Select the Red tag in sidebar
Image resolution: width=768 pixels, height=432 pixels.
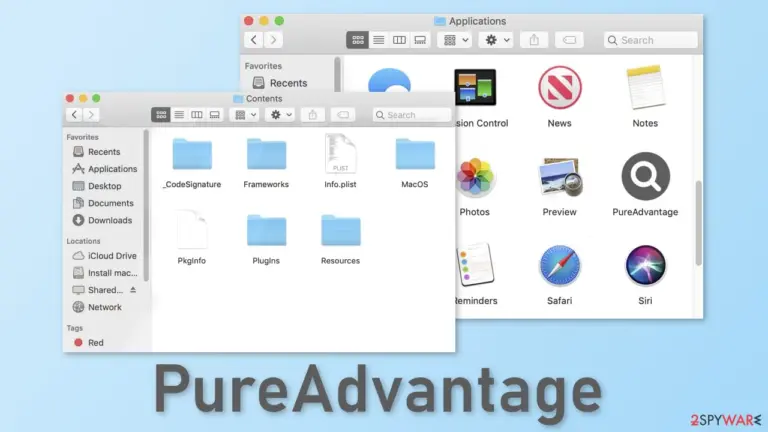coord(89,343)
